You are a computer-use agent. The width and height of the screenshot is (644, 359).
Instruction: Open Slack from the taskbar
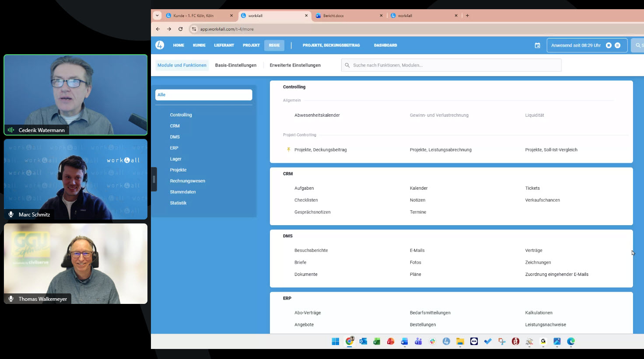(432, 342)
